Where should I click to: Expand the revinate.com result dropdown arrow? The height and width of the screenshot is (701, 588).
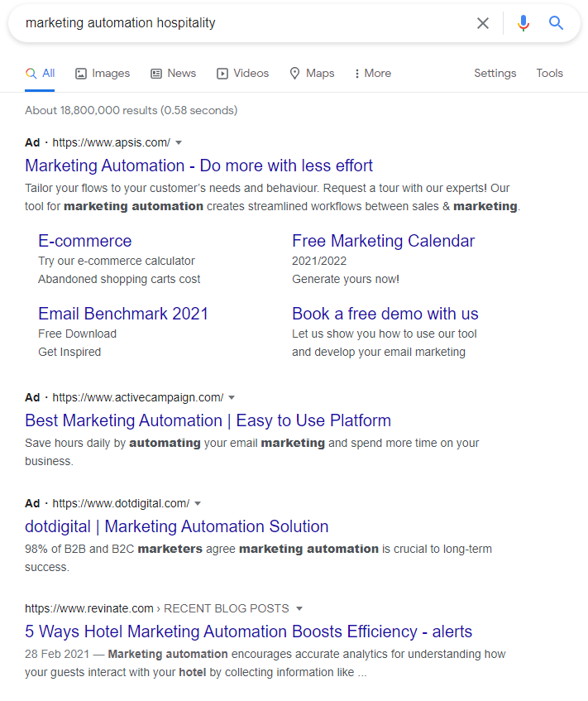[299, 608]
